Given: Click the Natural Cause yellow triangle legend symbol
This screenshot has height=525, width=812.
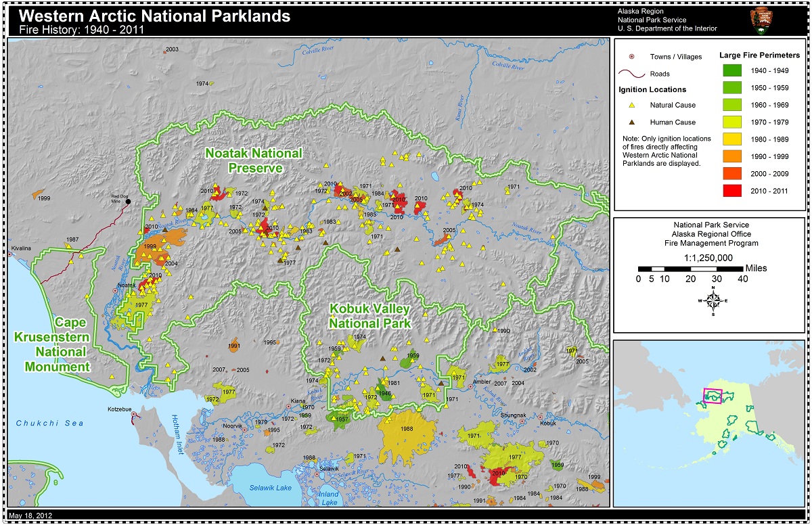Looking at the screenshot, I should coord(633,106).
